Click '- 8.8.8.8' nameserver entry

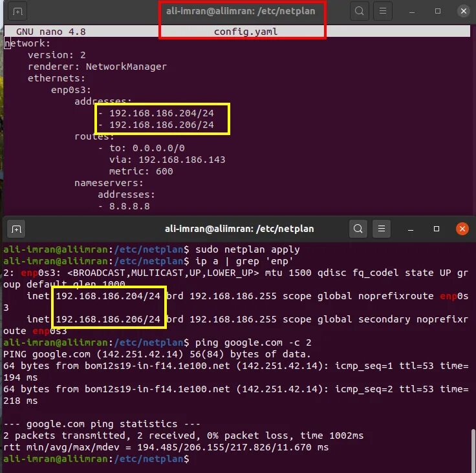pos(124,206)
